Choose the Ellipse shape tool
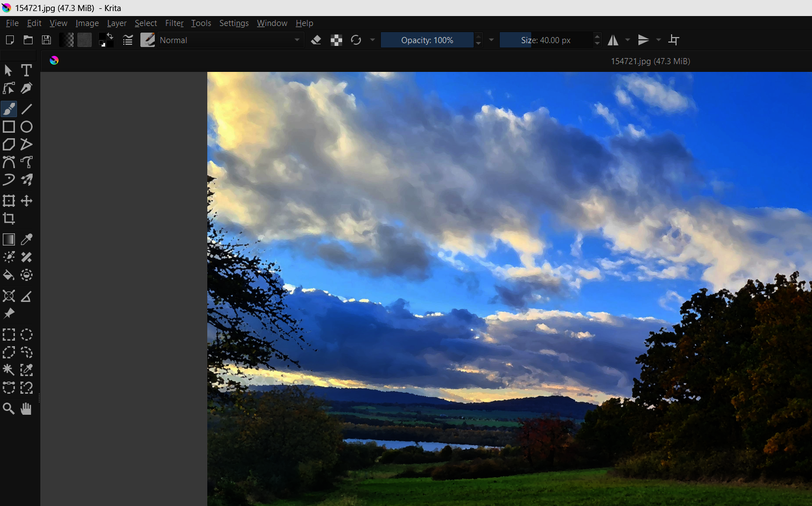 coord(26,127)
